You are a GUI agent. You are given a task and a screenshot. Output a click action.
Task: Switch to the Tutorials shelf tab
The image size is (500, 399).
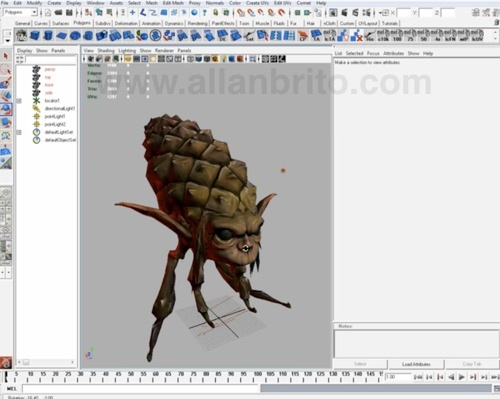coord(389,23)
